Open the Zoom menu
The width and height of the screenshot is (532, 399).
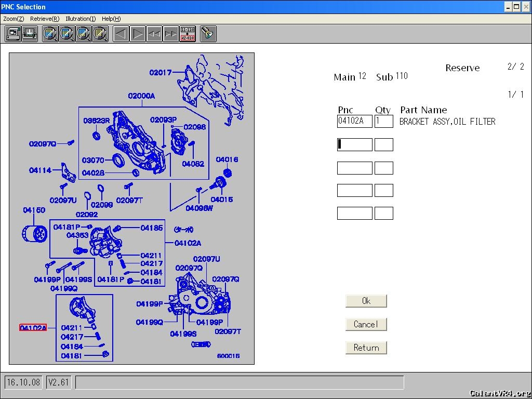[14, 19]
